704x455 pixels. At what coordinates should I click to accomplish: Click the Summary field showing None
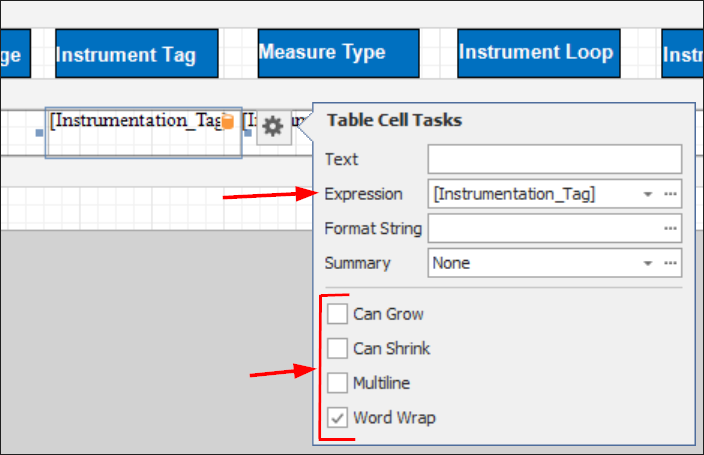pos(530,264)
